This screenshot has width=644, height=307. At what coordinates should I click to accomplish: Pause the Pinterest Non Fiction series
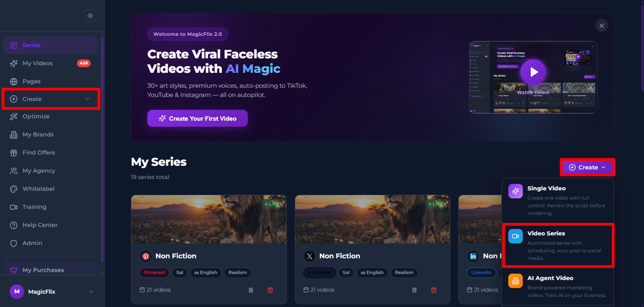point(251,290)
